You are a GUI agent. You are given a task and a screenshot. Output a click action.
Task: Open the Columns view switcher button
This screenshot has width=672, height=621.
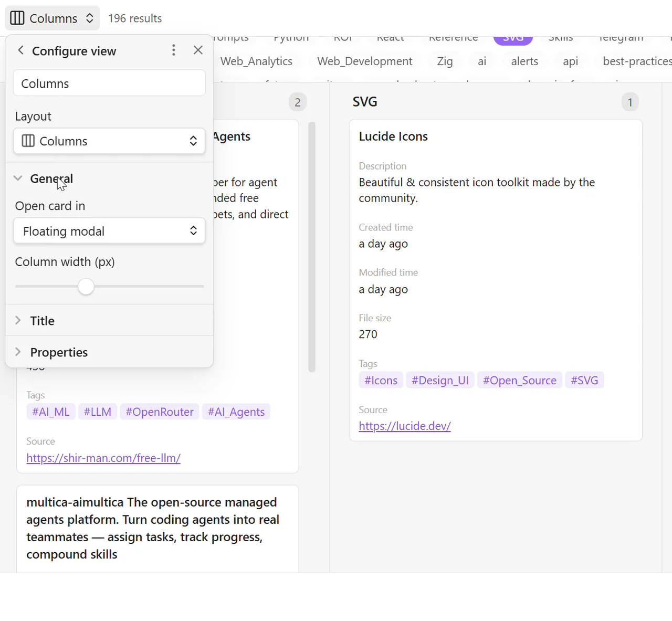[x=52, y=18]
